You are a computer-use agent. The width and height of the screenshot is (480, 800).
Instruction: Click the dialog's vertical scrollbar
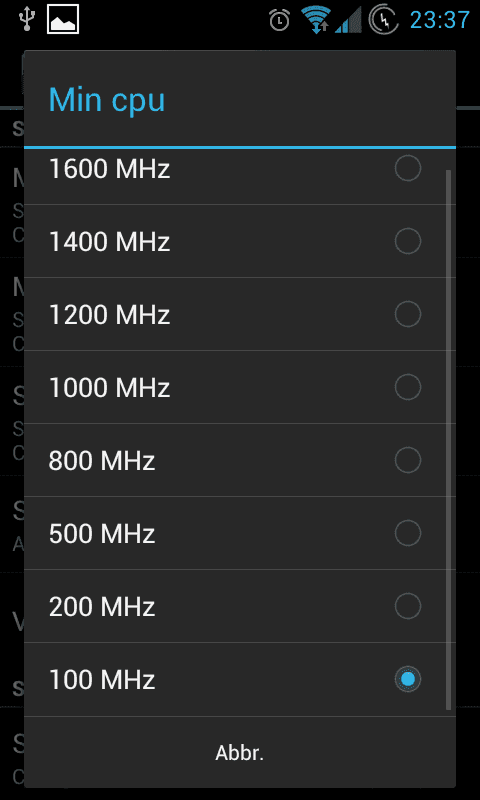448,439
